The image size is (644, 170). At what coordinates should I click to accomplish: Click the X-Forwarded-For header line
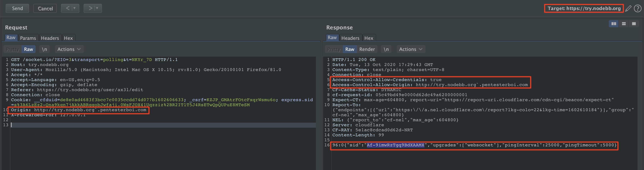(x=48, y=115)
